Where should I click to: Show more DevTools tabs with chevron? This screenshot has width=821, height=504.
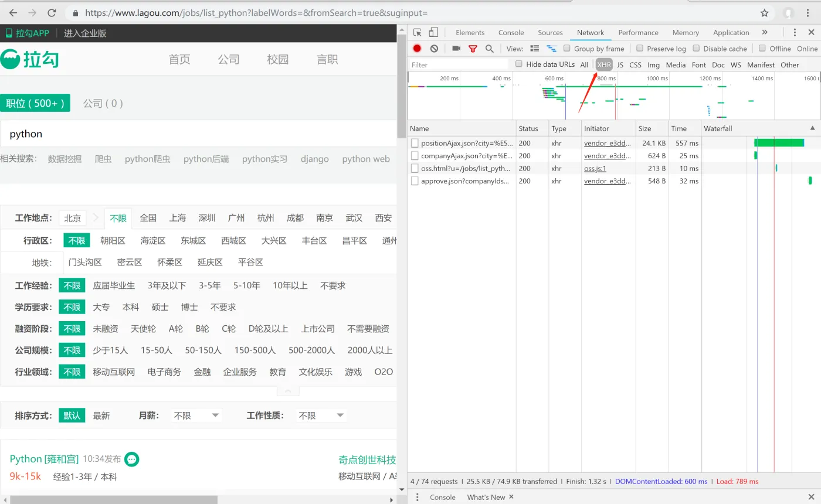click(765, 32)
